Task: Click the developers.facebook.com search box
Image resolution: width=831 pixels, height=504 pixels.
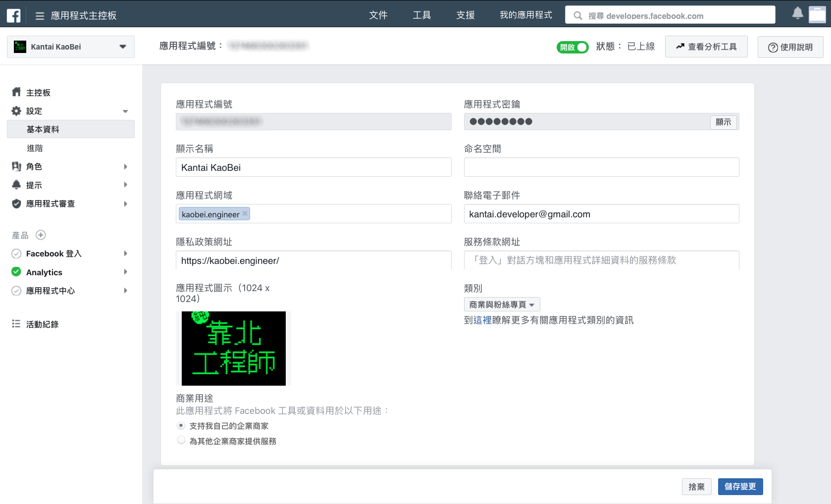Action: [x=670, y=15]
